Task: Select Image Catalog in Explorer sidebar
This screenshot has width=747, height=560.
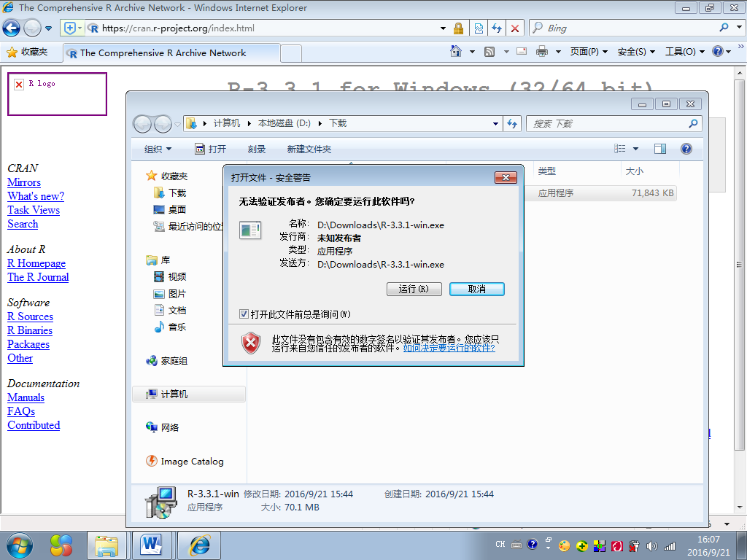Action: click(185, 462)
